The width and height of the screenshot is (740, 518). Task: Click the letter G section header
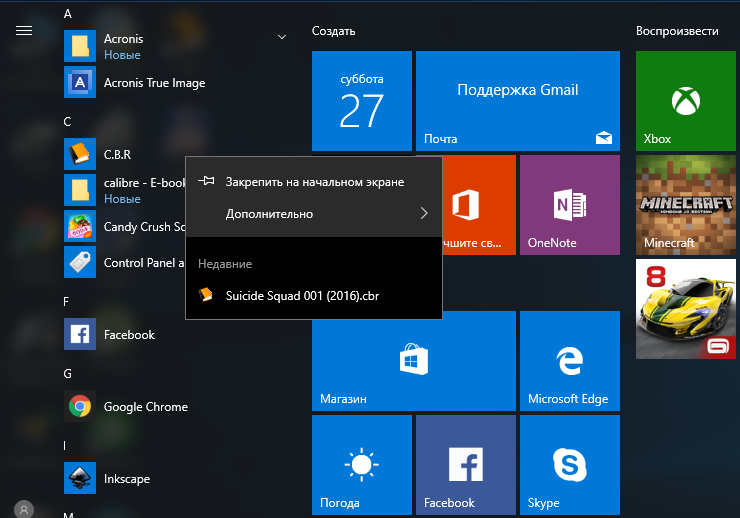pos(67,374)
